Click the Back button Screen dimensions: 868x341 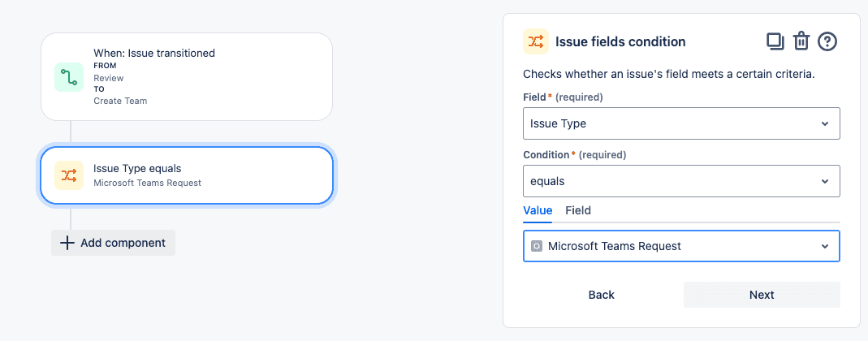coord(601,295)
